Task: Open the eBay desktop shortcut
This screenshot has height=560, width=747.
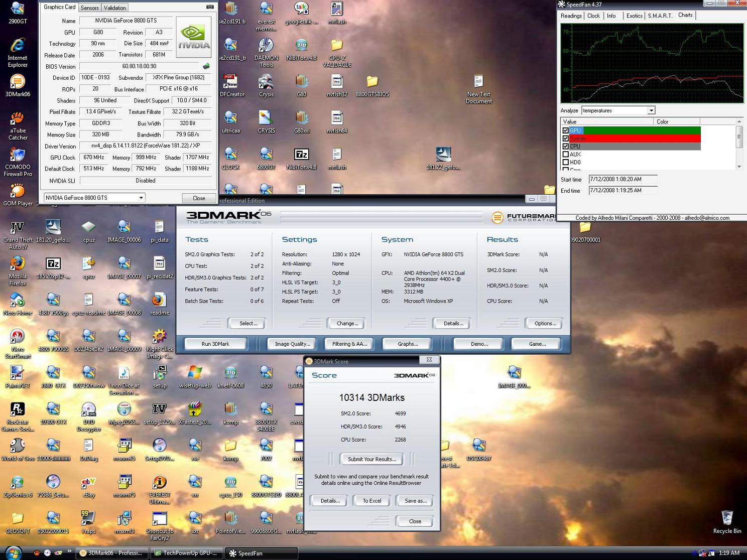Action: [x=89, y=486]
